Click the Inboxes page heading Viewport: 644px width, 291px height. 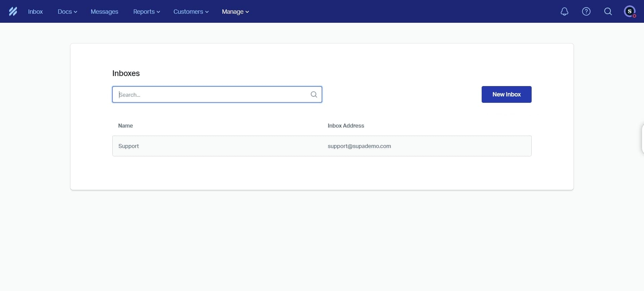(x=126, y=73)
